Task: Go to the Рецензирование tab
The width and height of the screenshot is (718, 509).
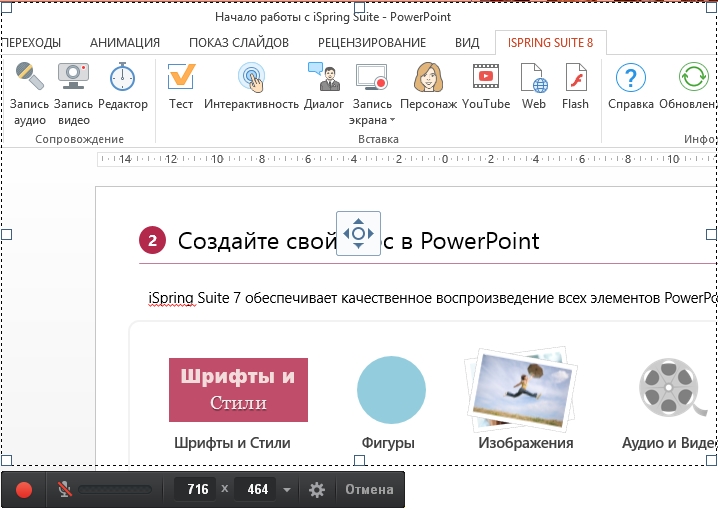Action: tap(372, 43)
